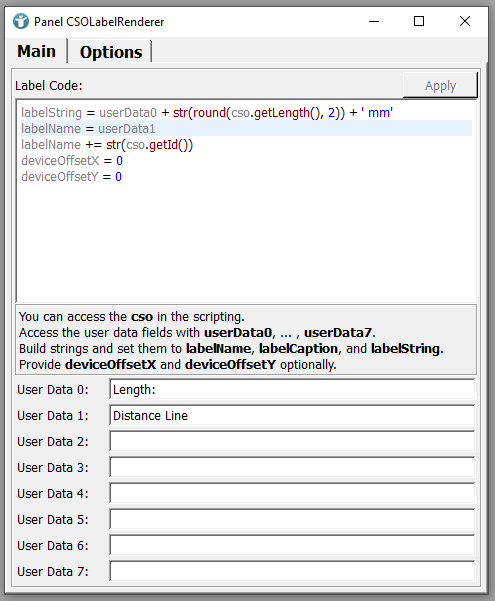
Task: Click the highlighted labelName = userData1 line
Action: pos(246,128)
